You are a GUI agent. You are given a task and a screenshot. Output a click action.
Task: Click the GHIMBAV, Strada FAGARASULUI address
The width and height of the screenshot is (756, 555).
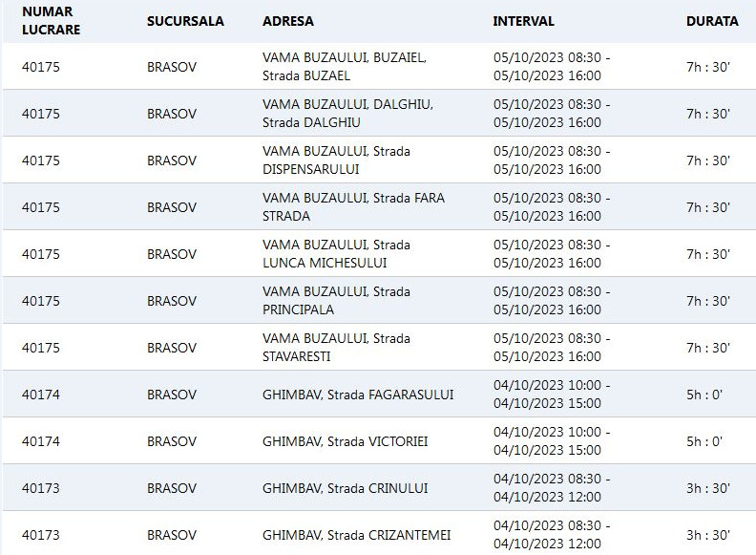[x=358, y=395]
